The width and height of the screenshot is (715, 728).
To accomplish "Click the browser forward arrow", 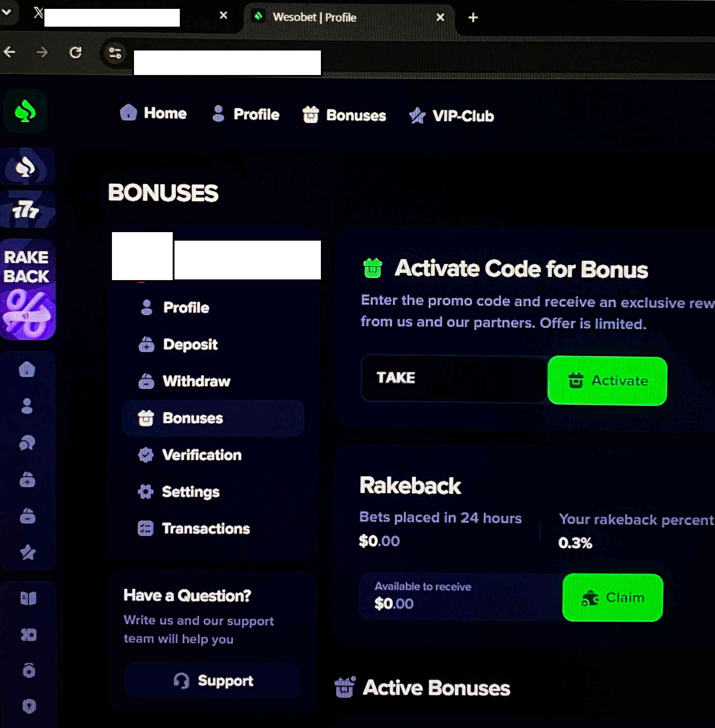I will [x=42, y=52].
